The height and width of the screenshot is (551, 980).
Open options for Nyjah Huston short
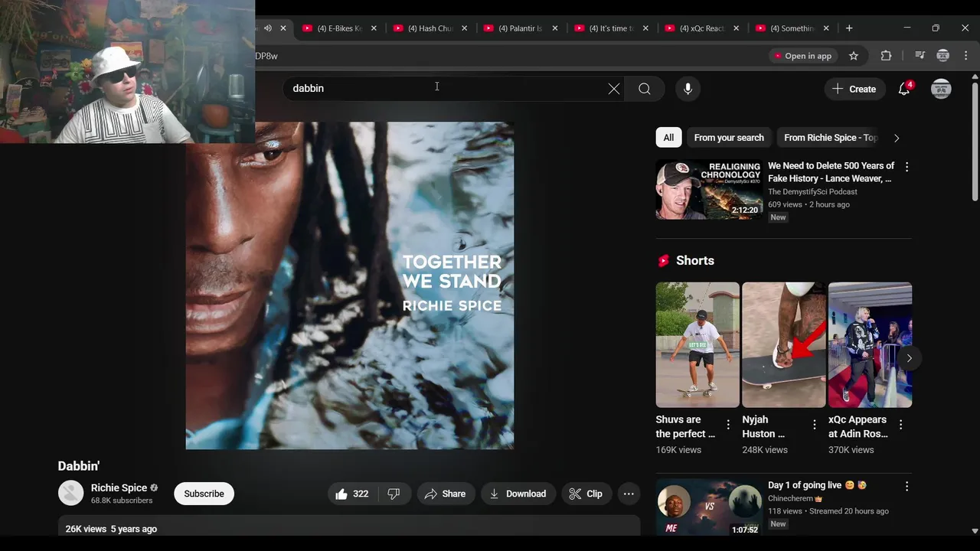point(815,425)
